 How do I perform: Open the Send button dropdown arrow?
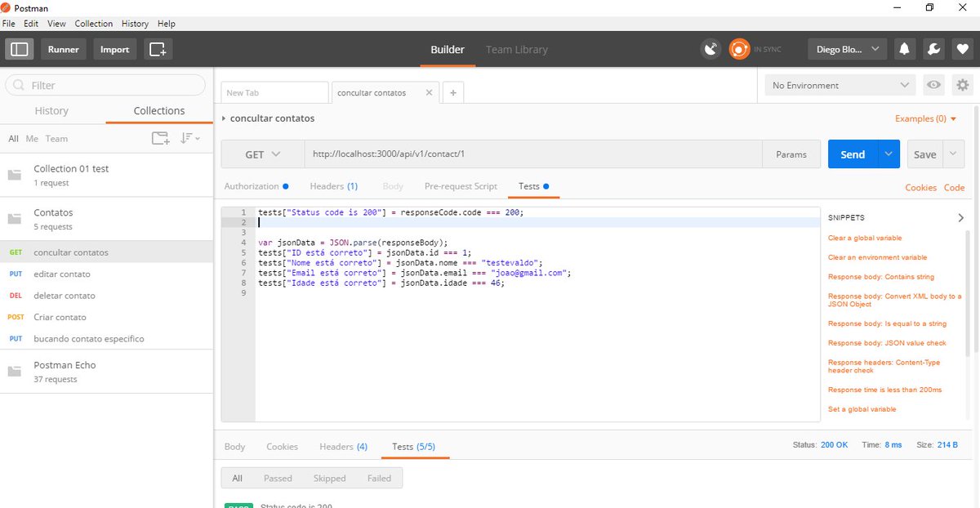coord(889,154)
